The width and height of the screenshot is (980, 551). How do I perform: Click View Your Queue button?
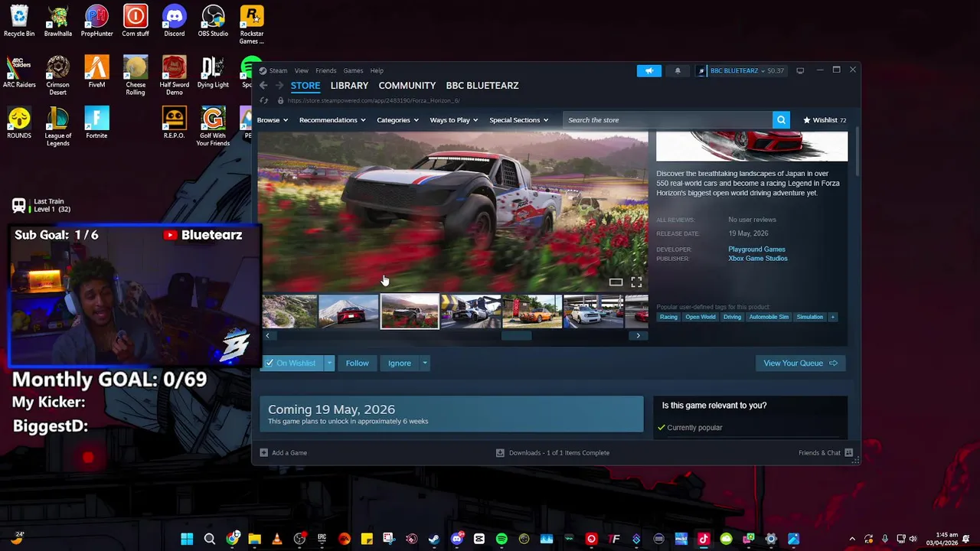800,364
